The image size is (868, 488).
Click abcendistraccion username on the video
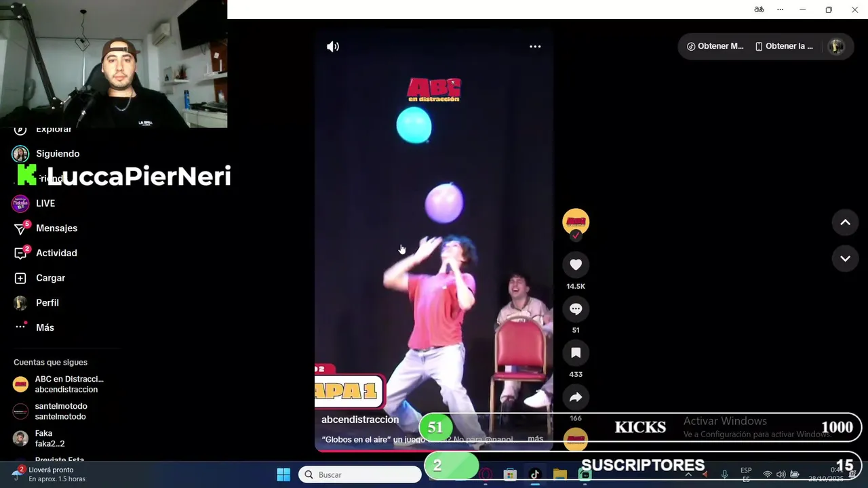360,420
